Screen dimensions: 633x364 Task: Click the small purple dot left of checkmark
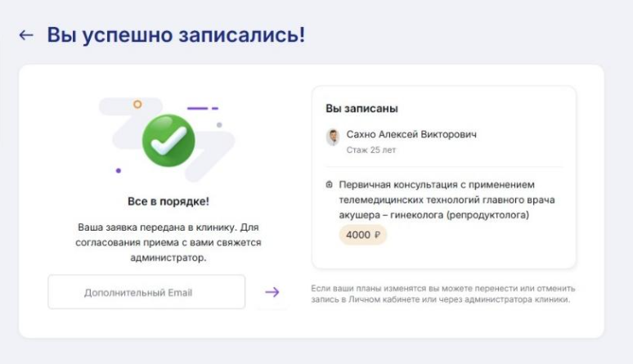coord(119,171)
